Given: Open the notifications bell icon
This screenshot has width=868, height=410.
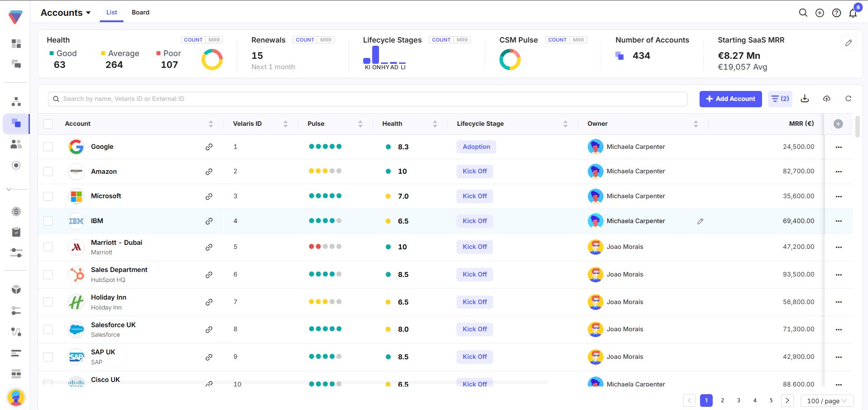Looking at the screenshot, I should point(853,13).
